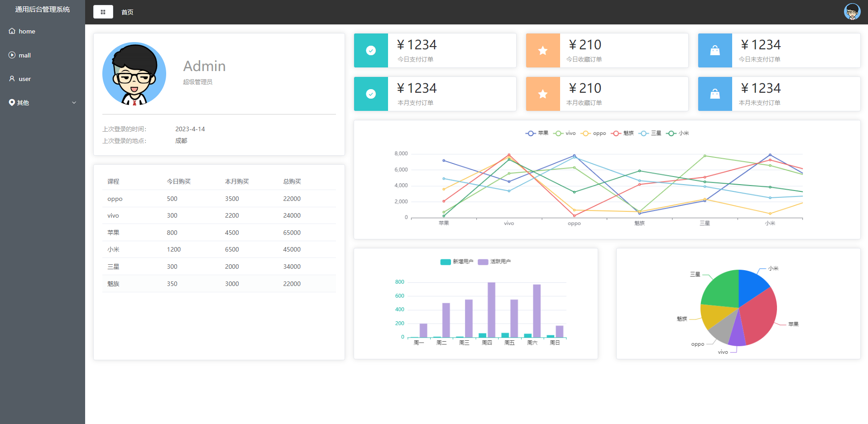Click the home icon in sidebar
Image resolution: width=868 pixels, height=424 pixels.
[x=12, y=31]
